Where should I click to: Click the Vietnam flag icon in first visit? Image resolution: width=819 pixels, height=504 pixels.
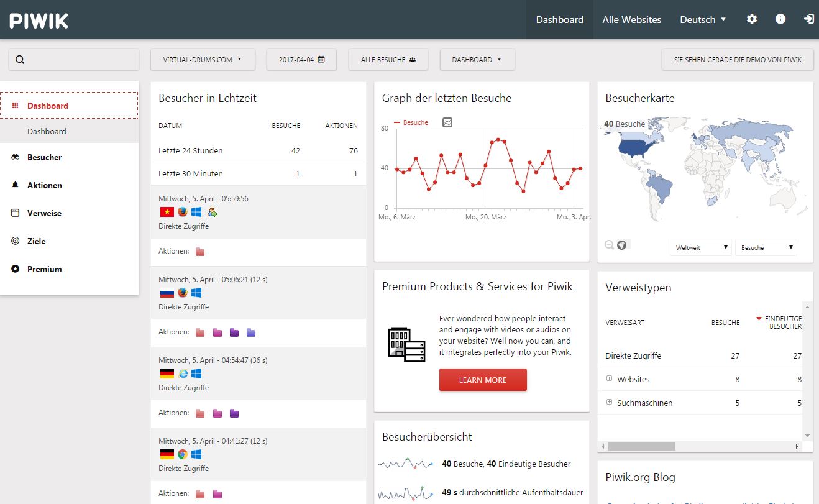pyautogui.click(x=166, y=212)
